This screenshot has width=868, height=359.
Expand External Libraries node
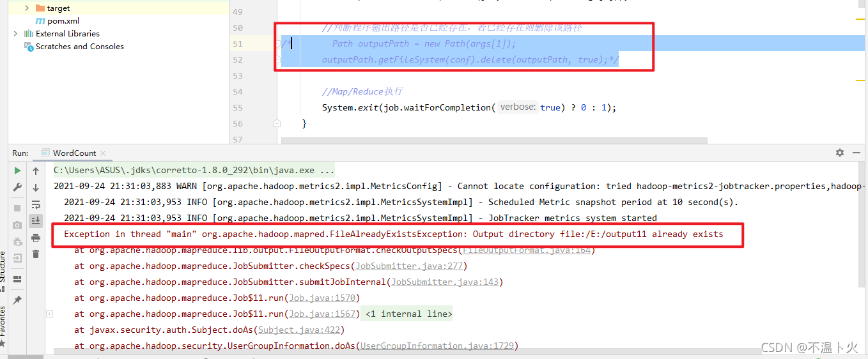(15, 33)
